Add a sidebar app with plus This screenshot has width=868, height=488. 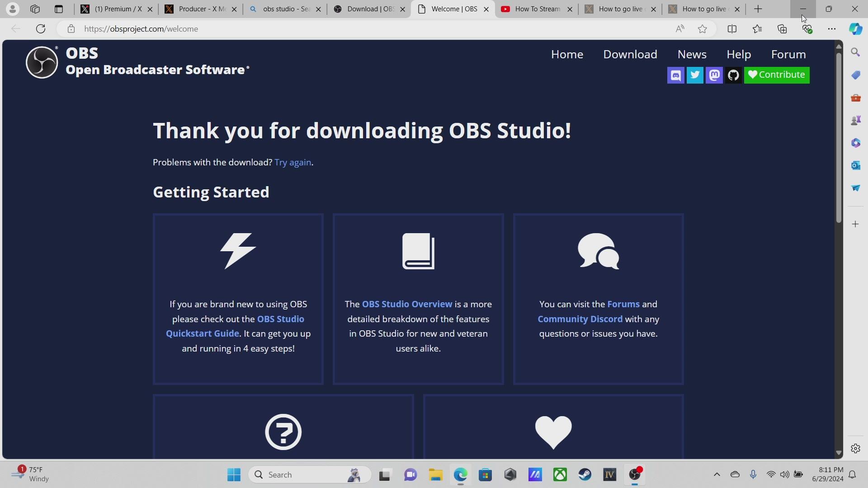[x=855, y=224]
